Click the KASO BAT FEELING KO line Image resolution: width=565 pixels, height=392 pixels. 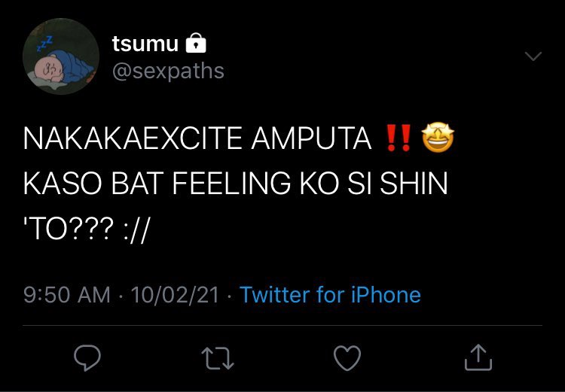(x=236, y=184)
